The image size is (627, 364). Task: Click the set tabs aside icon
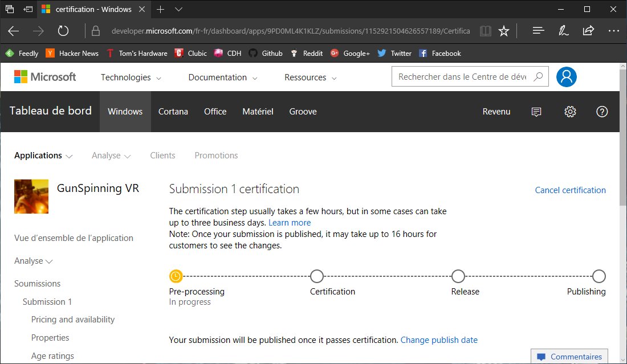28,9
